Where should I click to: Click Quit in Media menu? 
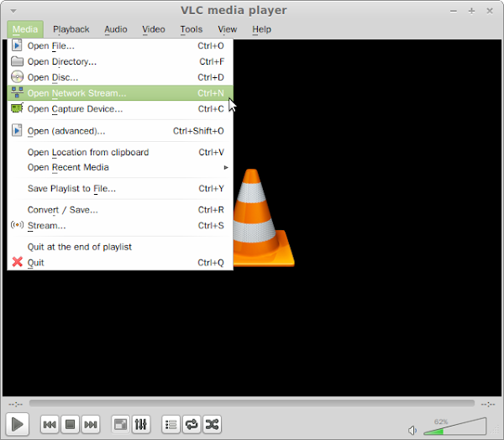[x=120, y=263]
